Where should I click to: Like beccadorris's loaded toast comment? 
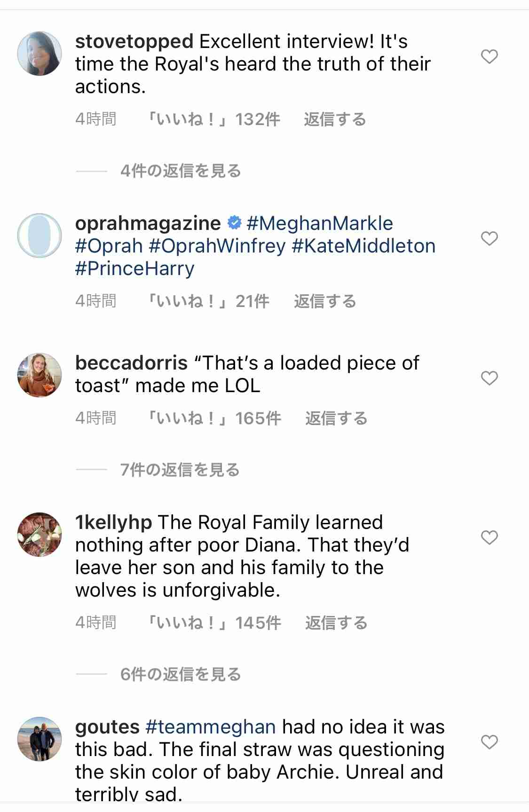point(490,378)
